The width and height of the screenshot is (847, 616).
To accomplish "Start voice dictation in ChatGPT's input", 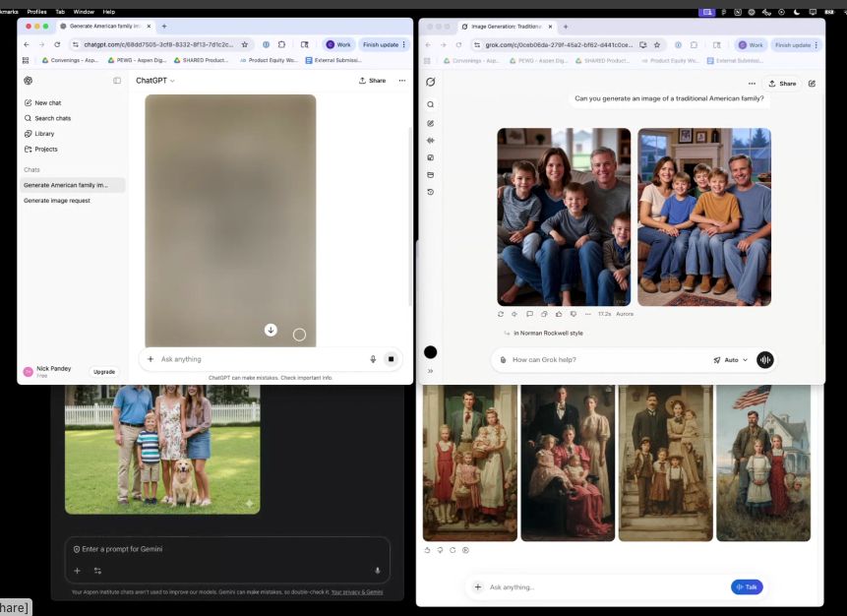I will 373,358.
